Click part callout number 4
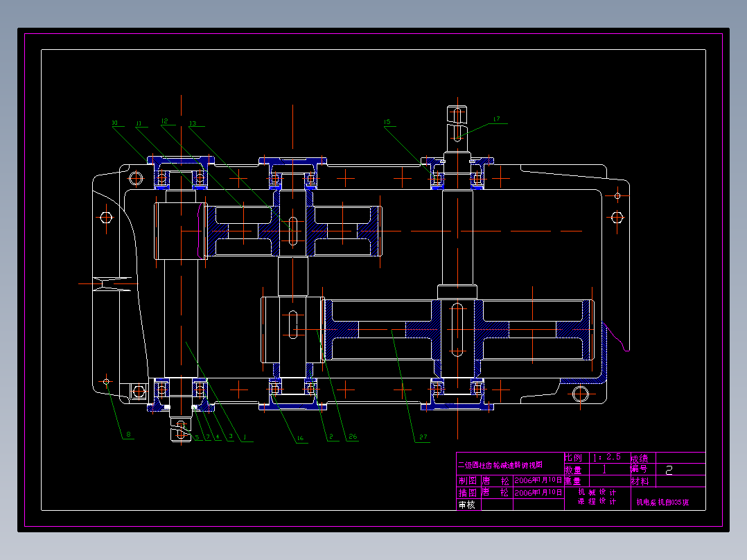The height and width of the screenshot is (560, 747). click(x=218, y=437)
